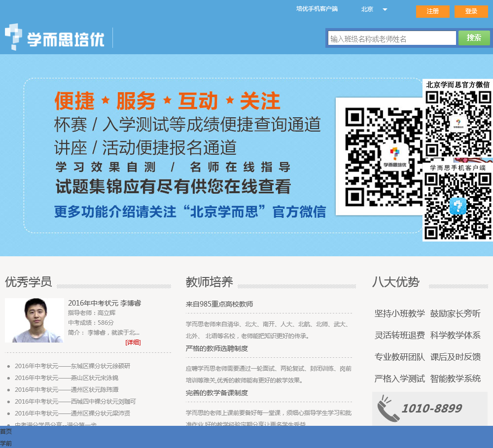
Task: Open 东城区裸分状元徐硕研 article
Action: (x=72, y=366)
